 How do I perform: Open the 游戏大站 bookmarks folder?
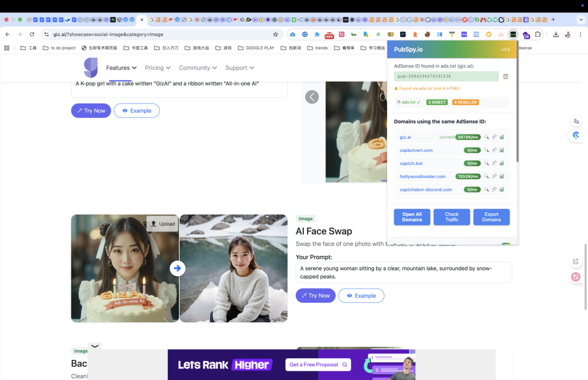pyautogui.click(x=197, y=48)
